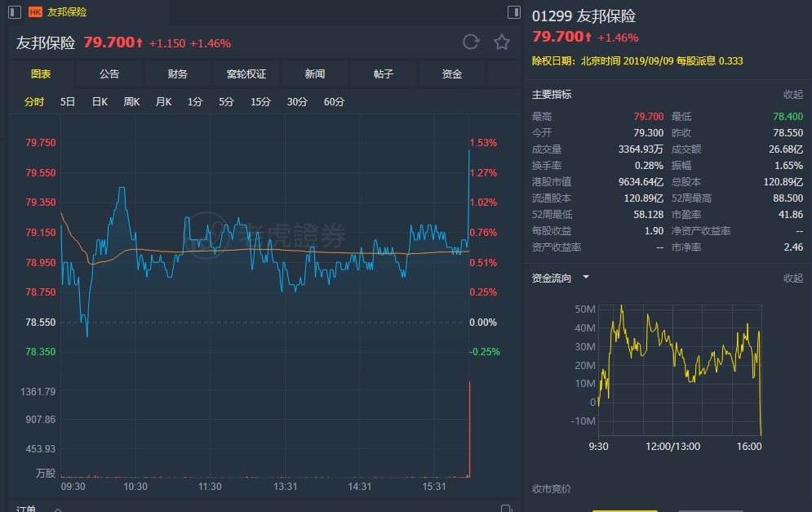The width and height of the screenshot is (812, 512).
Task: Switch to the 财务 tab
Action: (178, 74)
